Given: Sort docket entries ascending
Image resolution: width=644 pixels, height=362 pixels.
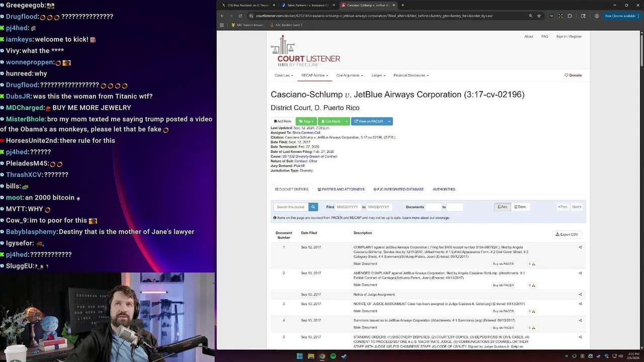Looking at the screenshot, I should [503, 207].
